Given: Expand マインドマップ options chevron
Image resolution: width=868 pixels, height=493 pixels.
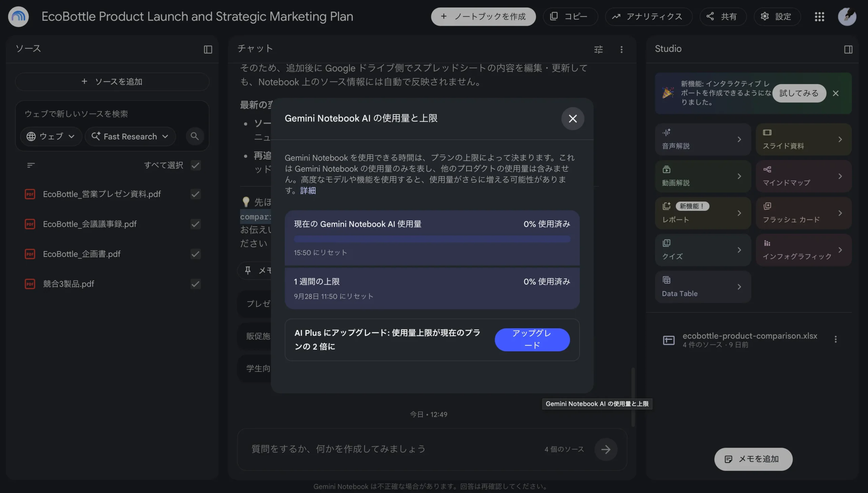Looking at the screenshot, I should (x=840, y=176).
